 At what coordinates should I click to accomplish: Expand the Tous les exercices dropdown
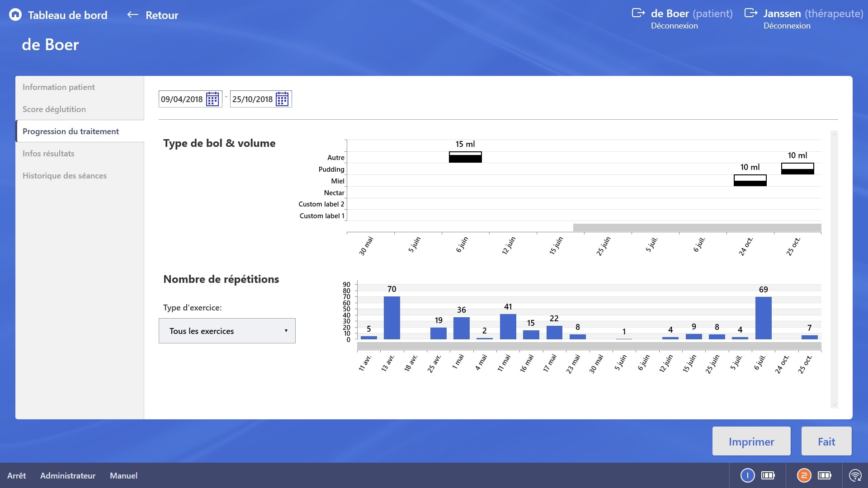click(227, 331)
